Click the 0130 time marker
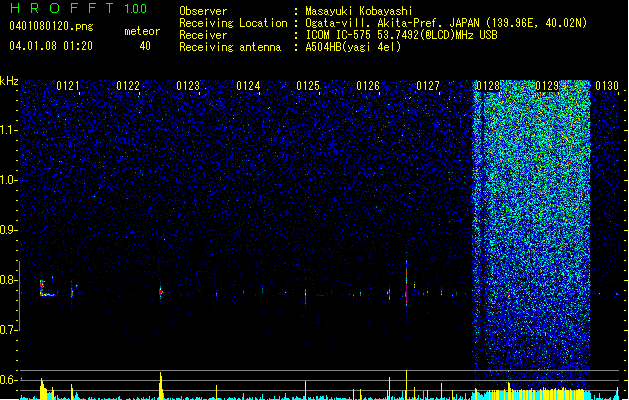 [x=607, y=86]
